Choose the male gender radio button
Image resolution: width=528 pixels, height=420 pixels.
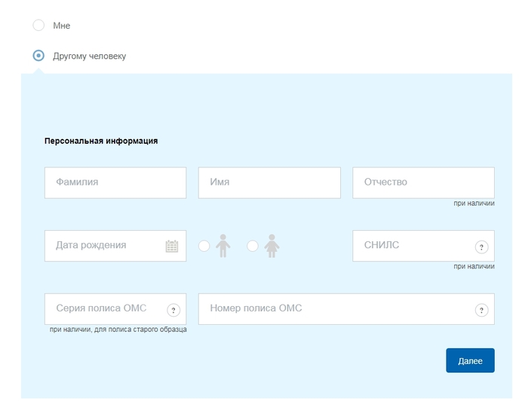204,246
